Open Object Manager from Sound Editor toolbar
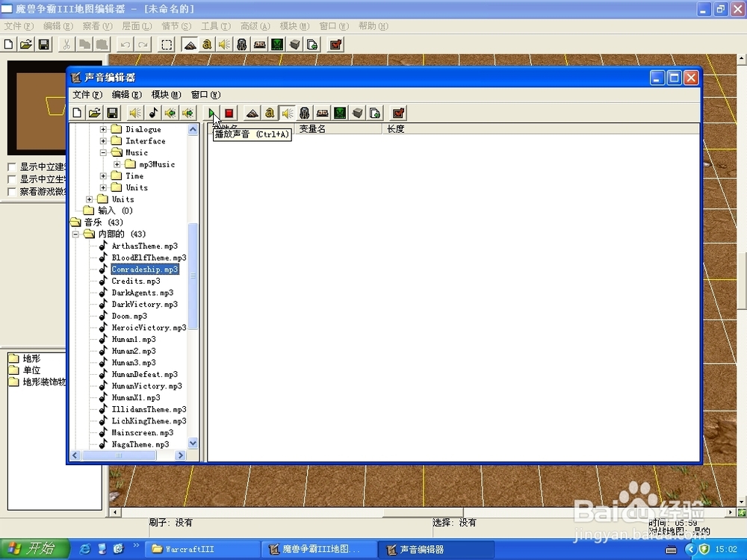The image size is (747, 560). 358,113
